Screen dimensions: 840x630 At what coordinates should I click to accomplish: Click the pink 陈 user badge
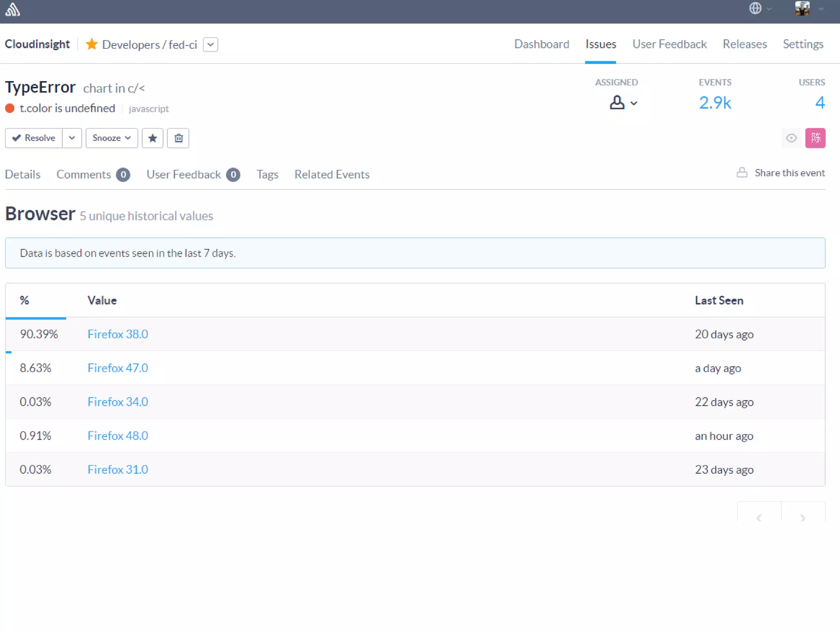coord(815,138)
